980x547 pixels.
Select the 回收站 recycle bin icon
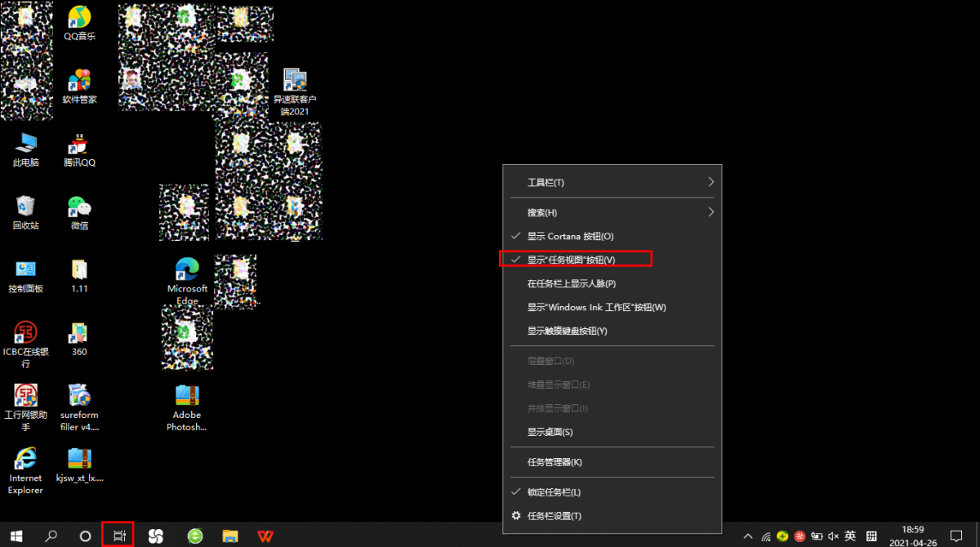click(x=25, y=212)
